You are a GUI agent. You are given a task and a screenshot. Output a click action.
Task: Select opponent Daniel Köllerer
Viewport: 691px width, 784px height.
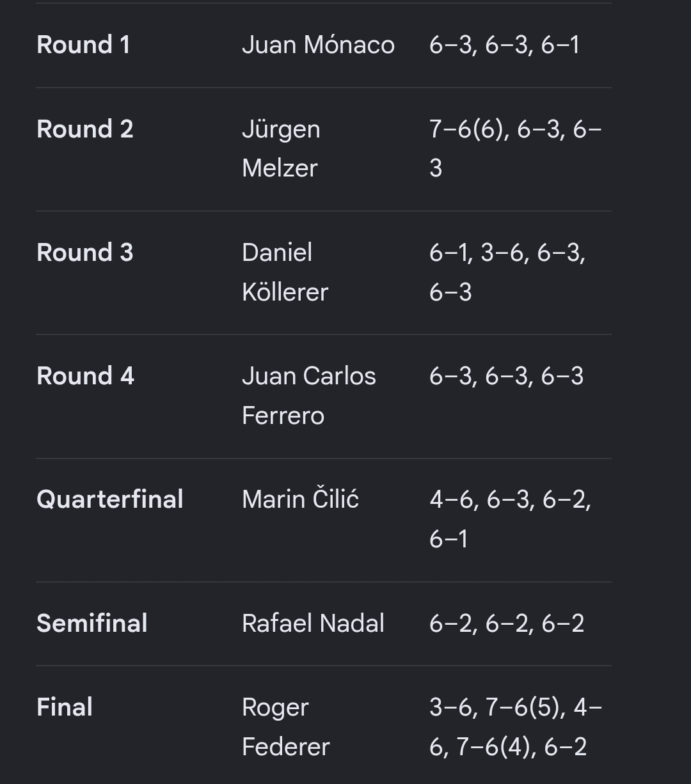tap(285, 272)
